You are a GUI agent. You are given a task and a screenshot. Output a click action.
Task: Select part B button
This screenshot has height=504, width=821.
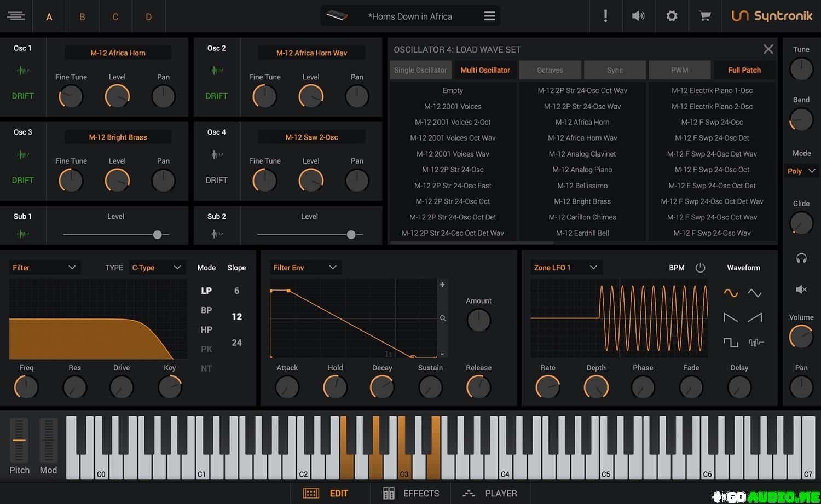[x=82, y=17]
